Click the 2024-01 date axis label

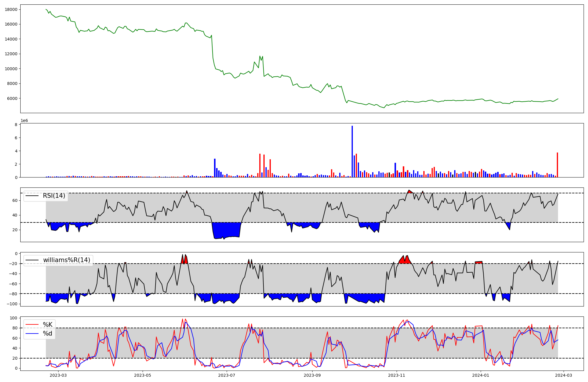pyautogui.click(x=481, y=375)
